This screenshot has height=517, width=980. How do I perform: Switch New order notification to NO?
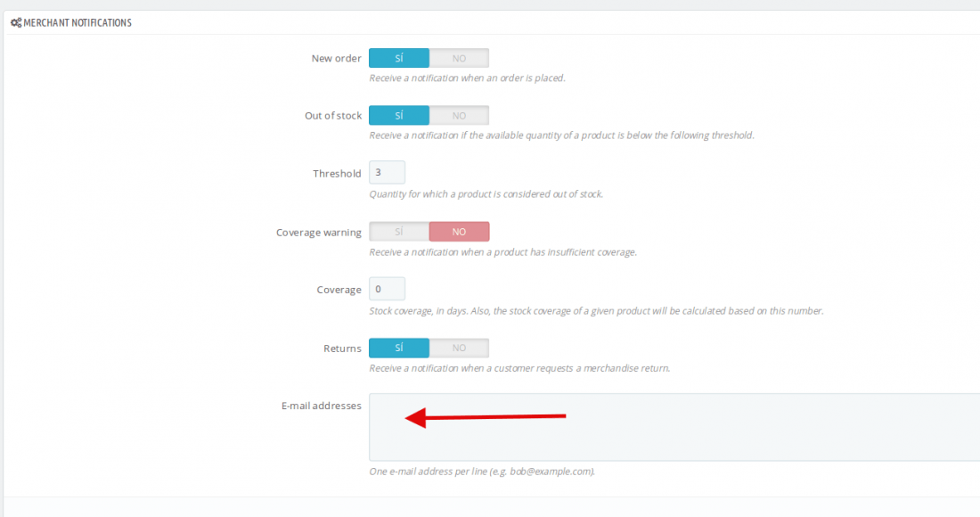coord(459,58)
